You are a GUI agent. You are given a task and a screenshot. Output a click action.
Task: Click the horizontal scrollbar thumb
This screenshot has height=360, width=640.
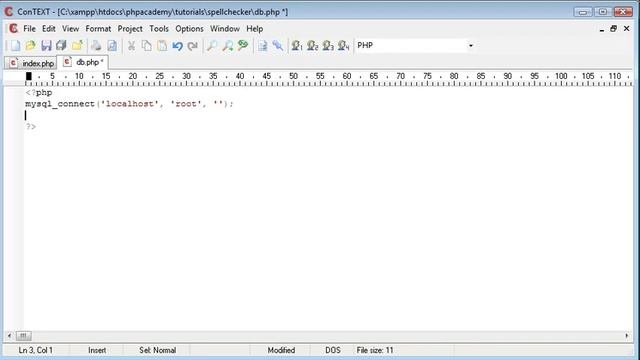point(23,336)
